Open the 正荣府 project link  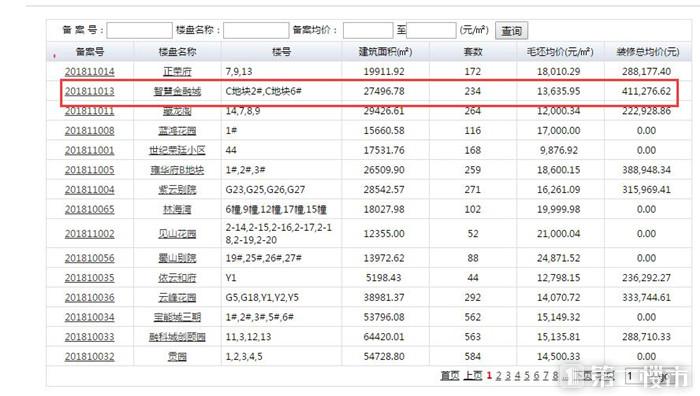(177, 71)
